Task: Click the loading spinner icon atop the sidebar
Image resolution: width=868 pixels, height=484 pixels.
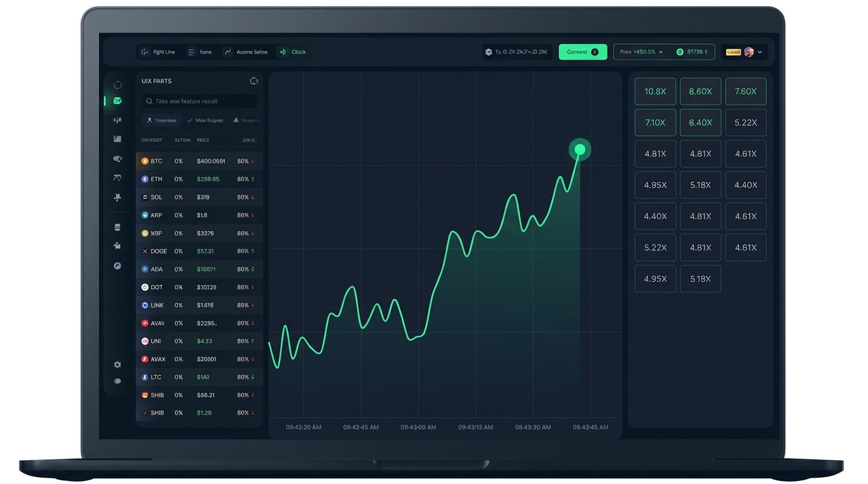Action: tap(117, 84)
